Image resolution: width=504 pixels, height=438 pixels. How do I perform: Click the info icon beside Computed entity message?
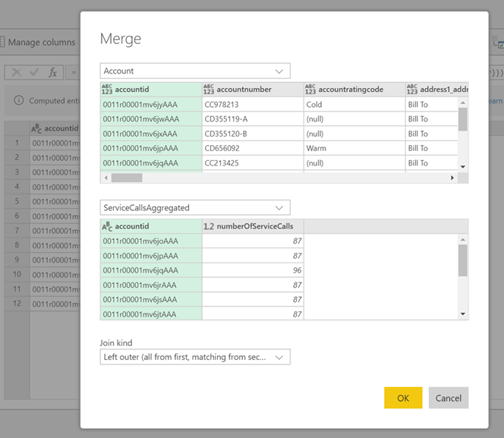point(18,100)
